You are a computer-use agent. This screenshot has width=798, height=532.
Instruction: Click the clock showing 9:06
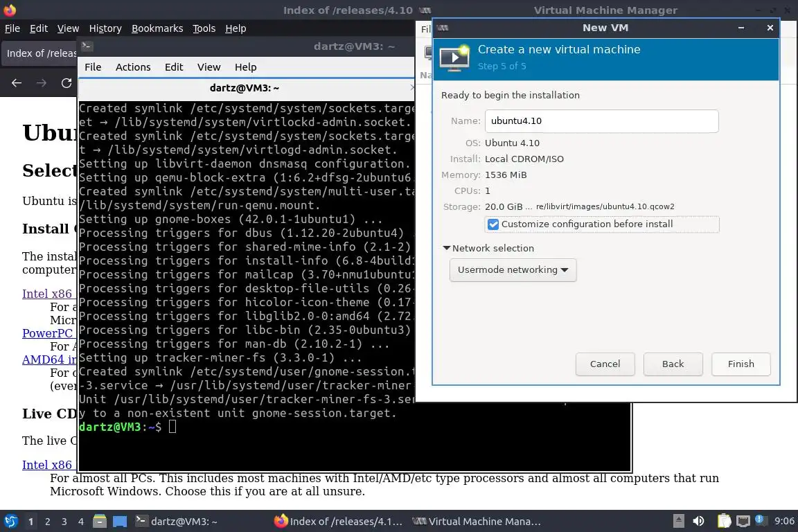coord(783,521)
